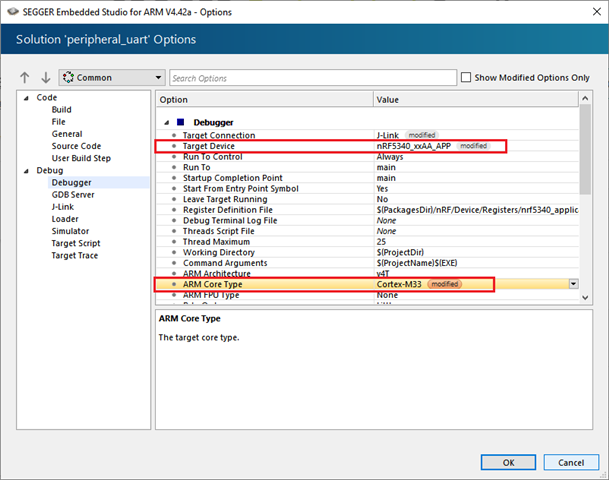This screenshot has width=609, height=480.
Task: Select Build in the options tree
Action: tap(61, 110)
